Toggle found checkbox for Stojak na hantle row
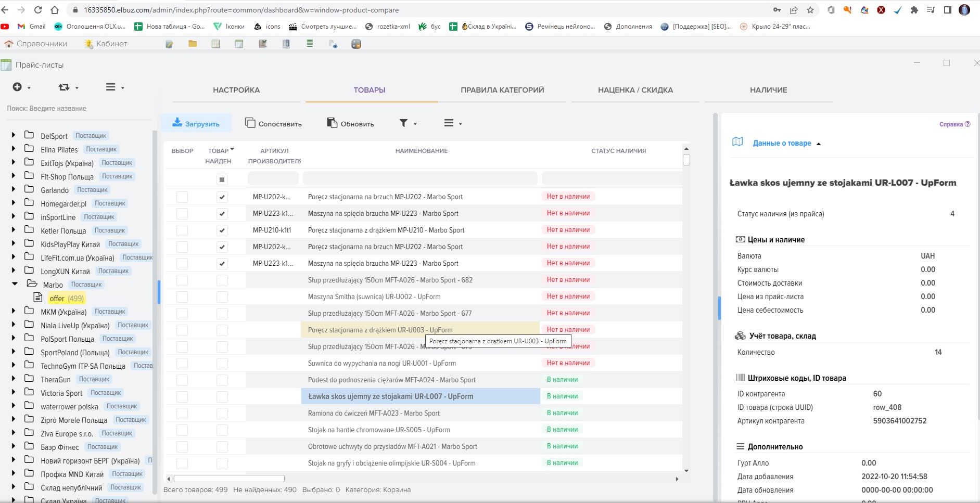Screen dimensions: 980x503 point(222,430)
